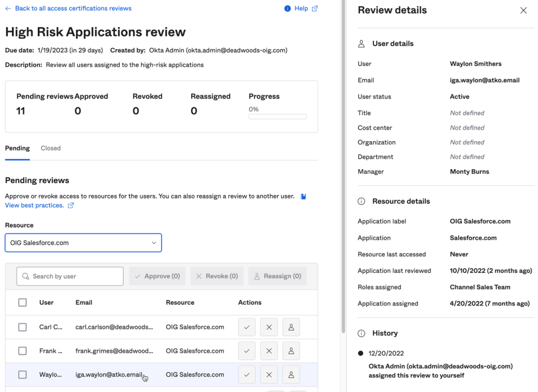The height and width of the screenshot is (392, 538).
Task: Revoke Carl's access with the X icon
Action: pos(268,327)
